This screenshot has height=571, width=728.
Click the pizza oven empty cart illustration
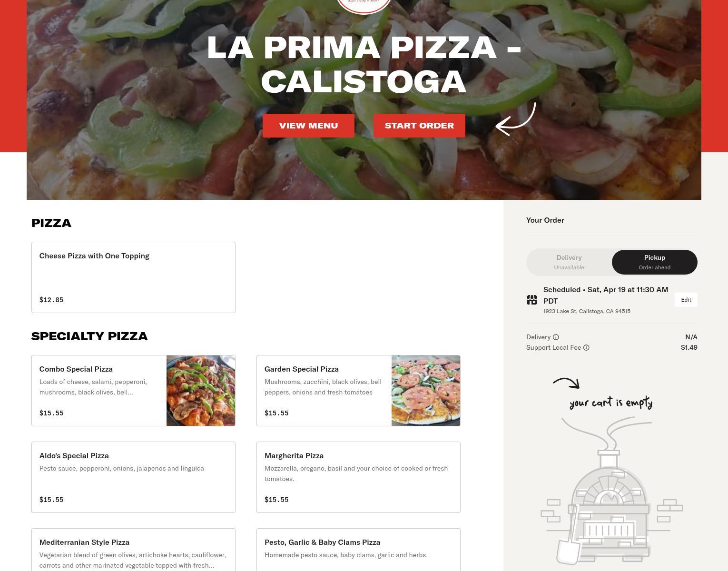tap(612, 490)
